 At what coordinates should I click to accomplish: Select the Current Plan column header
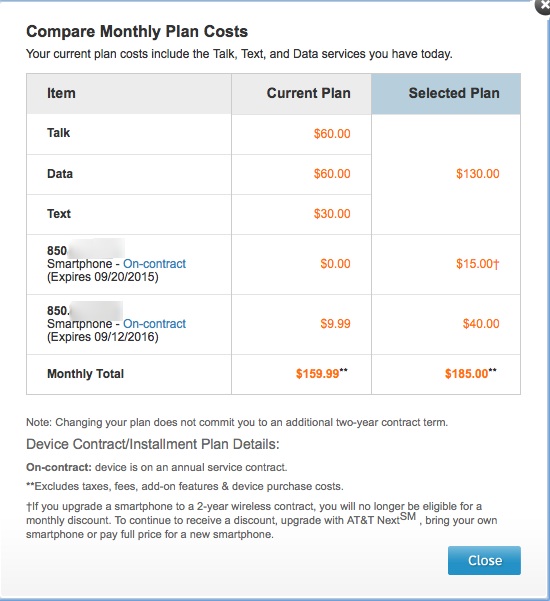(x=301, y=94)
